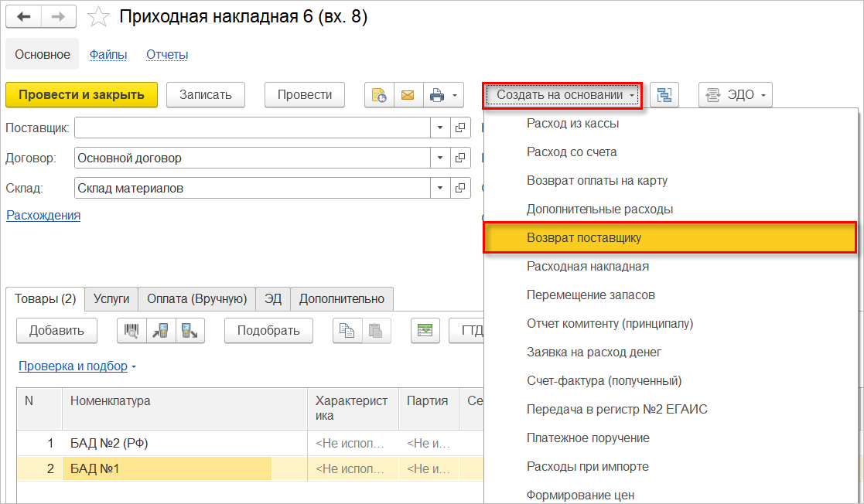Add document to favorites with the star icon
This screenshot has width=864, height=504.
(x=99, y=16)
